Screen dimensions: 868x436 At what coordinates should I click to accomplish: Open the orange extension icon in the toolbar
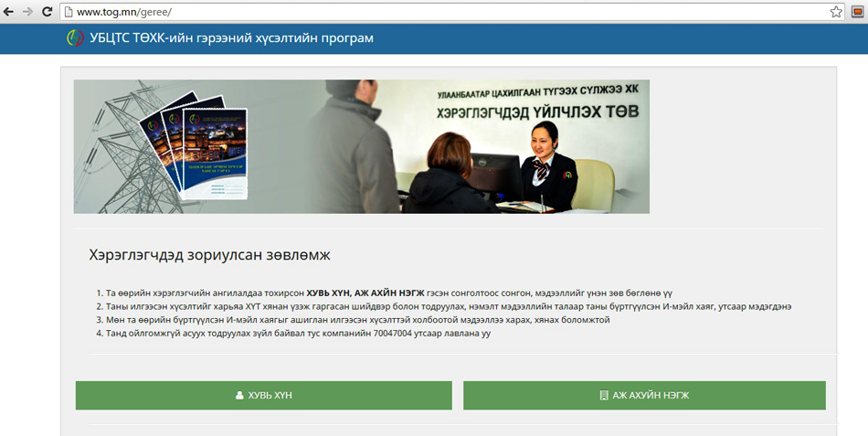(857, 12)
